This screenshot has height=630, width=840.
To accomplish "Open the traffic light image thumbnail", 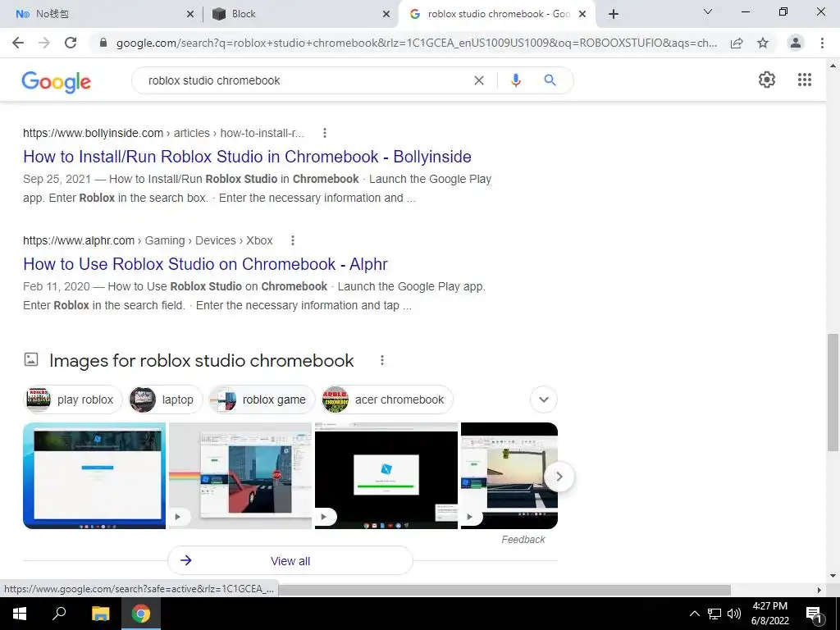I will click(509, 476).
